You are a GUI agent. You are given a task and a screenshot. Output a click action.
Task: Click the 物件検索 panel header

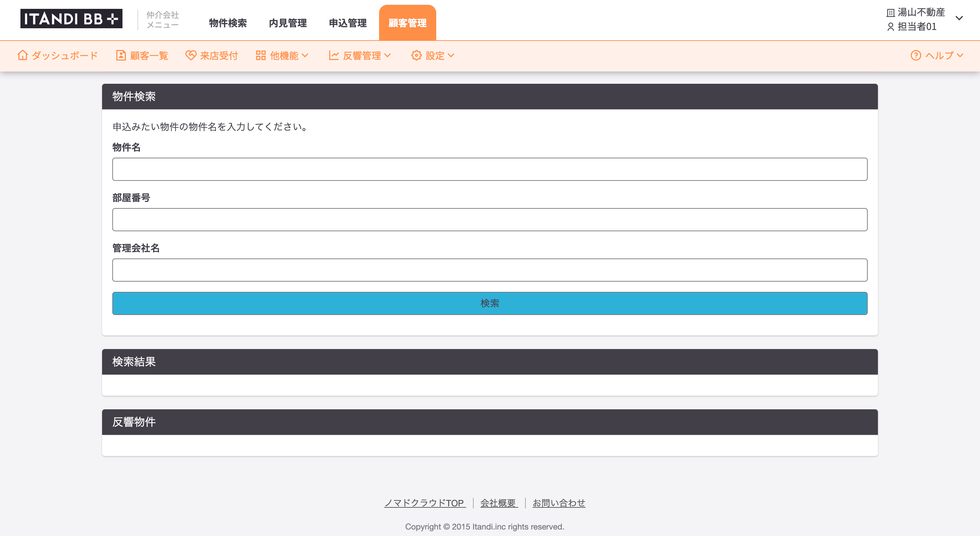click(490, 96)
